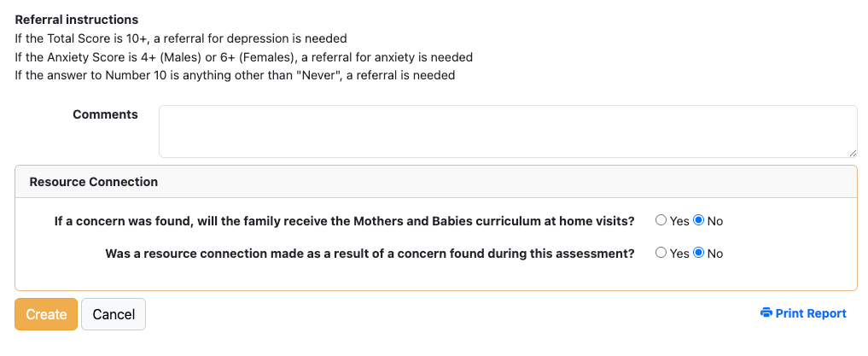Click the resource connection question text
The image size is (868, 356).
click(x=370, y=254)
